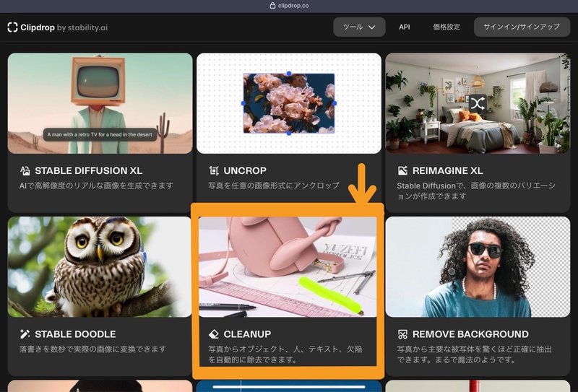The image size is (578, 392).
Task: Click the Uncrop crop icon
Action: point(214,170)
